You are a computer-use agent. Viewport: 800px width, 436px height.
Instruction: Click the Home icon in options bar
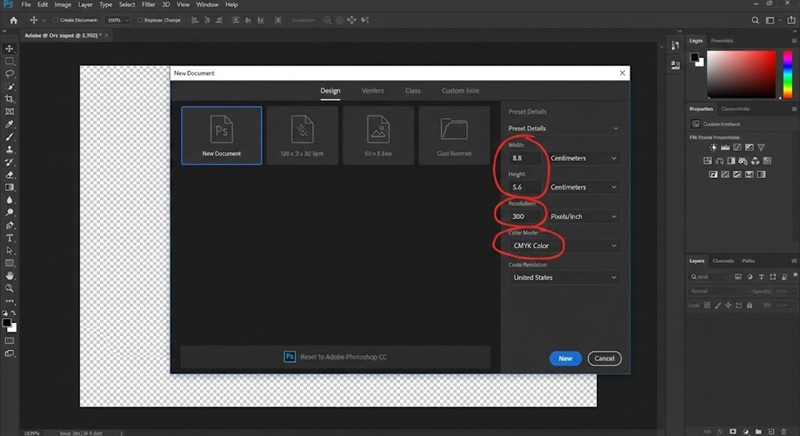pyautogui.click(x=14, y=20)
